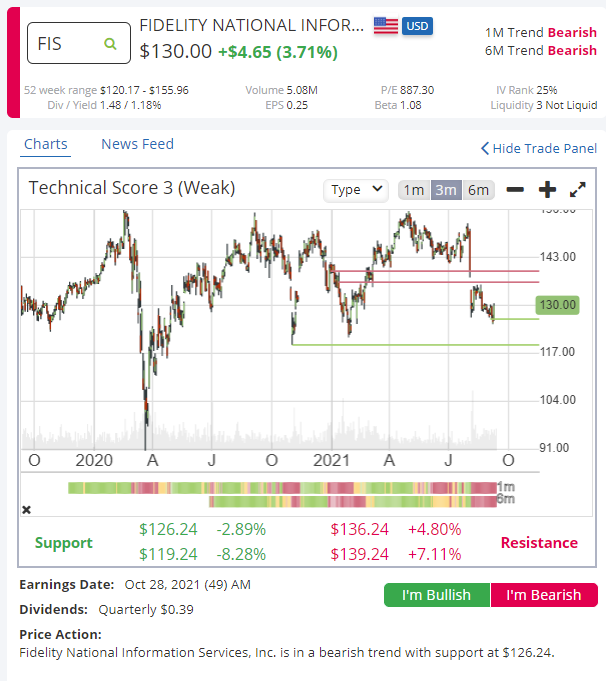Click Technical Score 3 (Weak) heading
Image resolution: width=606 pixels, height=681 pixels.
click(x=132, y=188)
